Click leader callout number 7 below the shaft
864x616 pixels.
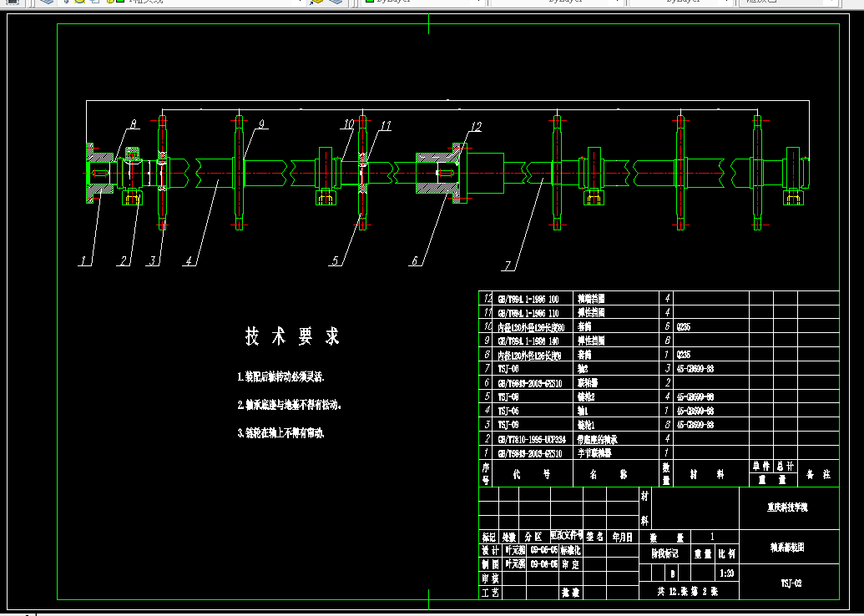(x=508, y=265)
